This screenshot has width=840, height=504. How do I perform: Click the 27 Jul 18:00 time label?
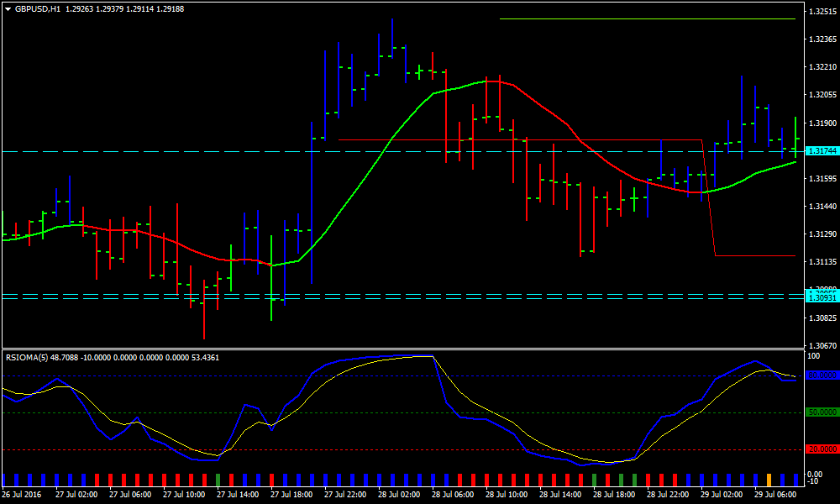291,496
